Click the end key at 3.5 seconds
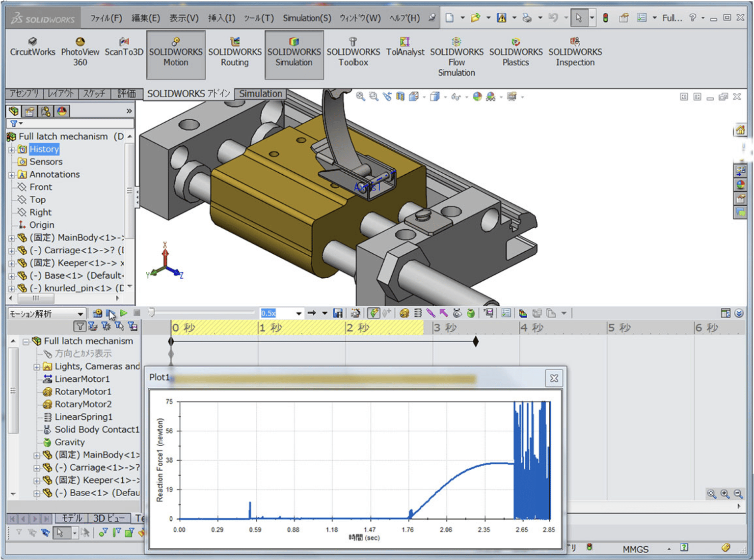This screenshot has height=560, width=754. 476,342
